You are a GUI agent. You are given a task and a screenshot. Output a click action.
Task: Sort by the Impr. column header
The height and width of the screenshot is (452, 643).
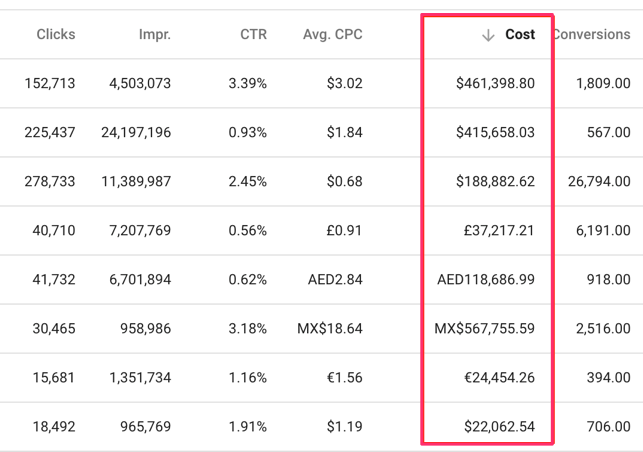tap(154, 35)
